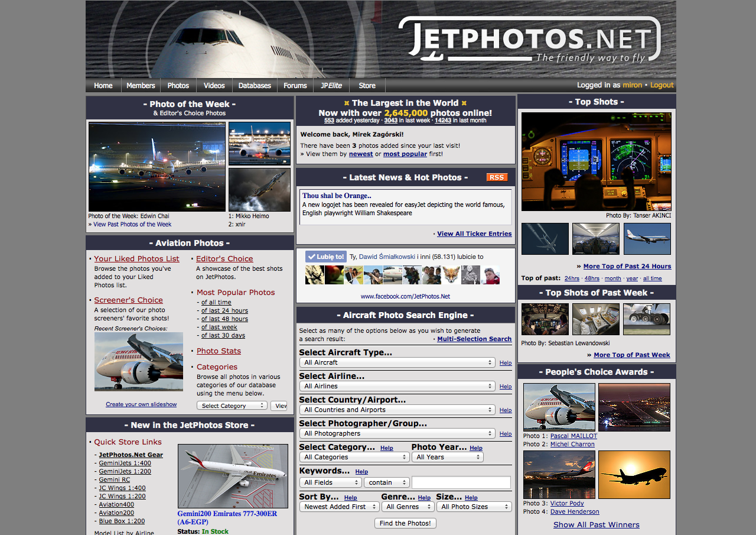Open most popular photos of last week

pos(219,327)
